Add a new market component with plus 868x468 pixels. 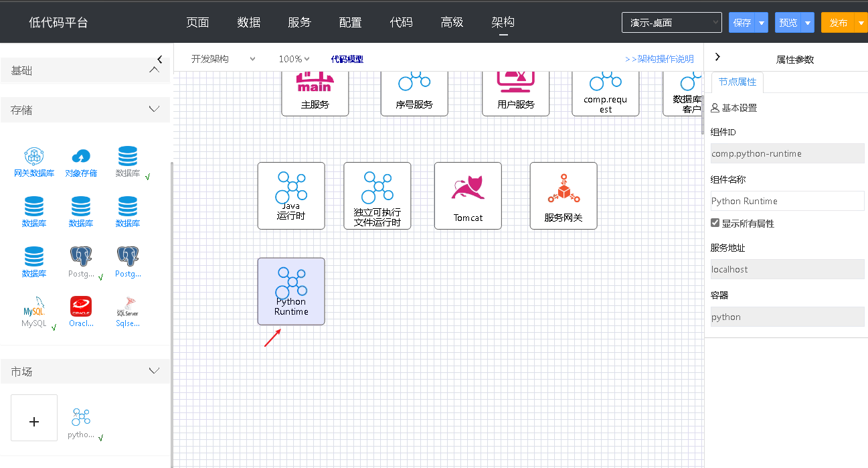[x=34, y=418]
